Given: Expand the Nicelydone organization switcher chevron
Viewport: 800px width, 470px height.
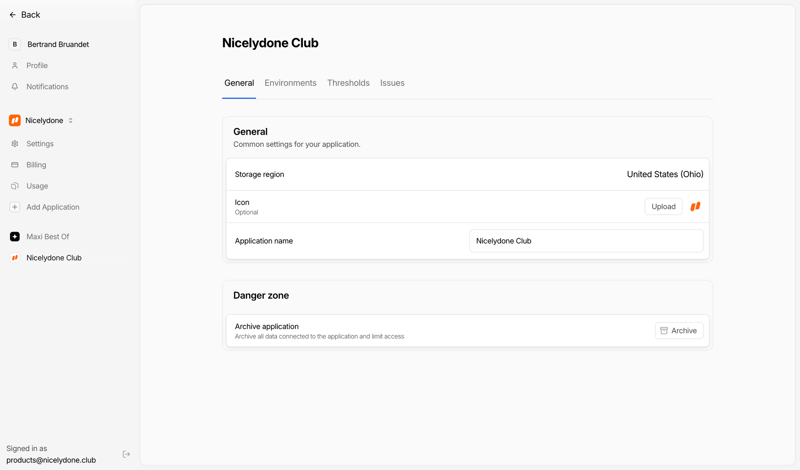Looking at the screenshot, I should [70, 120].
